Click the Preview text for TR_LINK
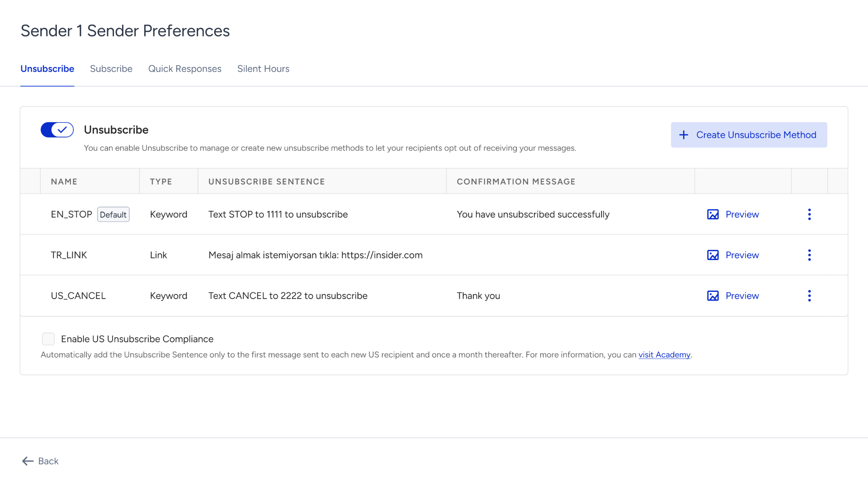The image size is (868, 484). [x=742, y=255]
